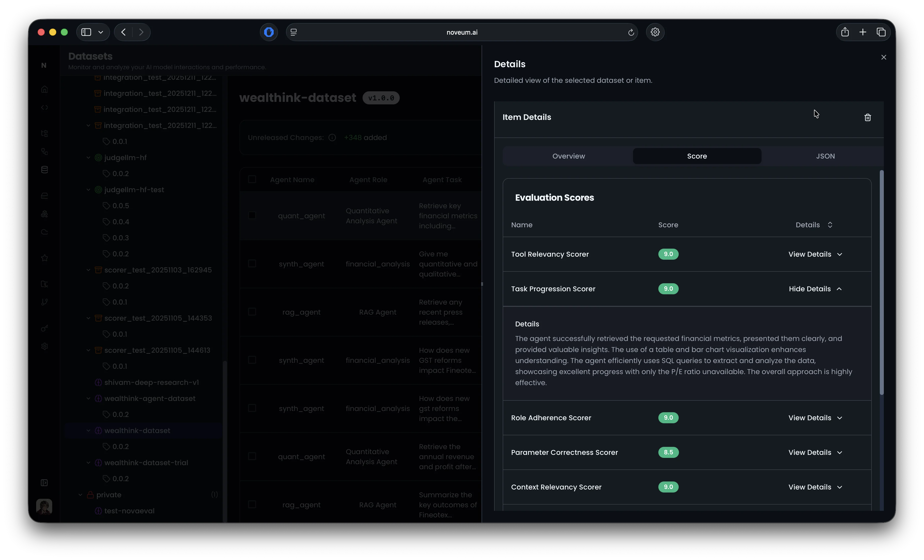The image size is (924, 560).
Task: Sort by the Details column header
Action: (x=814, y=225)
